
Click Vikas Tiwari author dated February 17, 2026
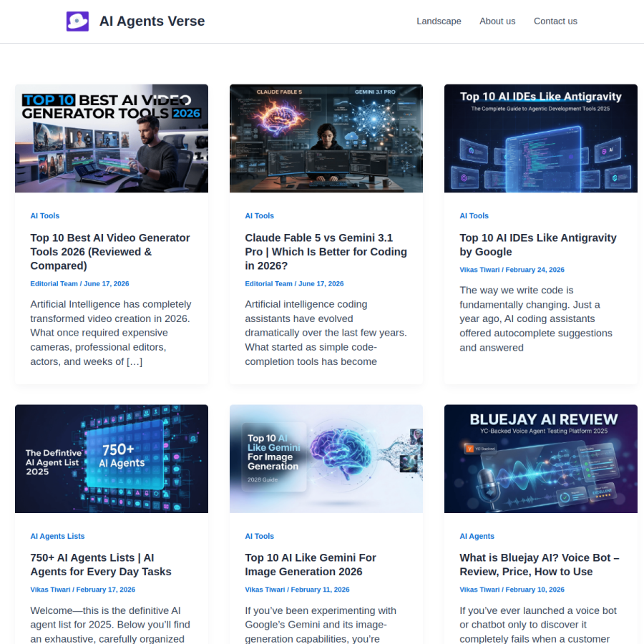tap(50, 590)
